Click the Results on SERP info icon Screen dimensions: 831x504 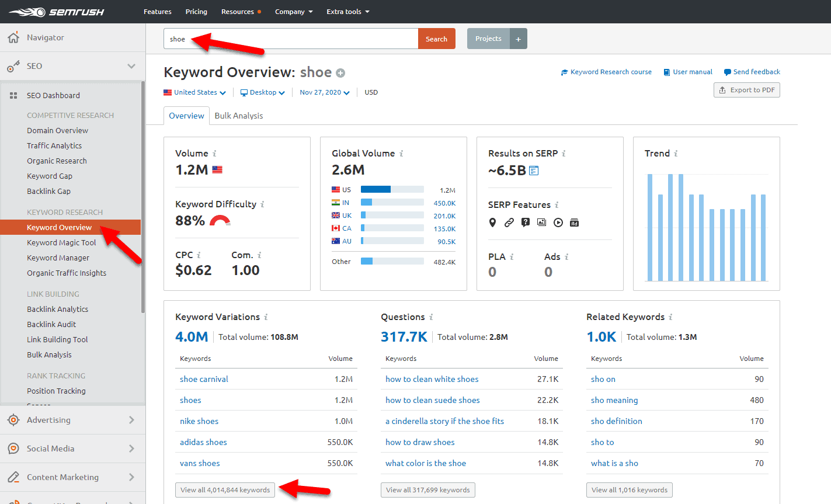[564, 154]
